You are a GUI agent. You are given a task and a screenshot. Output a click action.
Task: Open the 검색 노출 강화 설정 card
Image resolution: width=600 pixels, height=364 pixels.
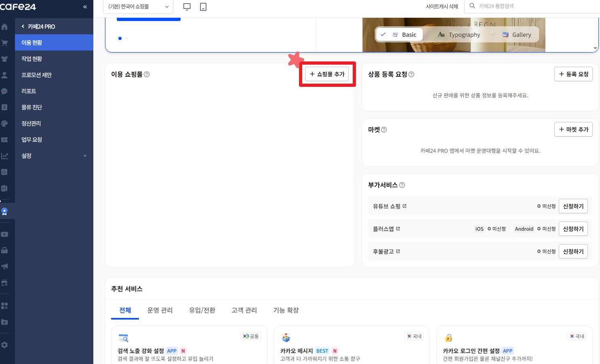pyautogui.click(x=189, y=345)
